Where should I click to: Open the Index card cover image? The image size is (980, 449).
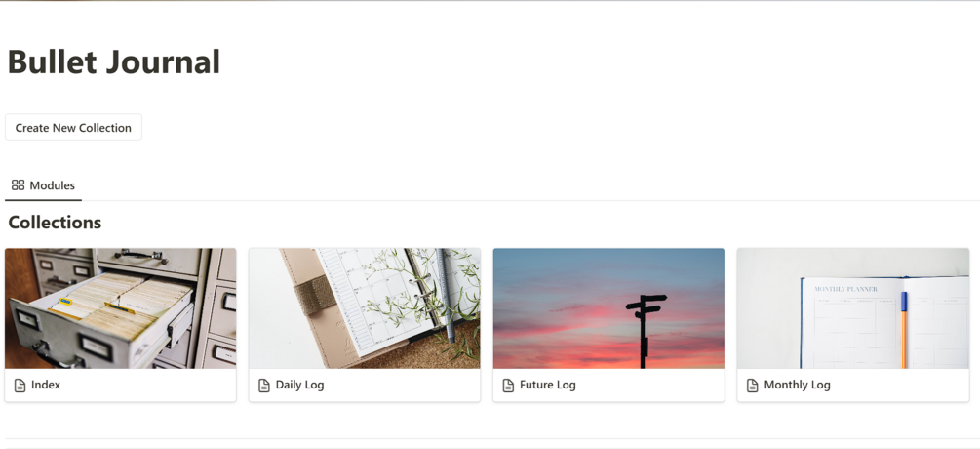121,308
